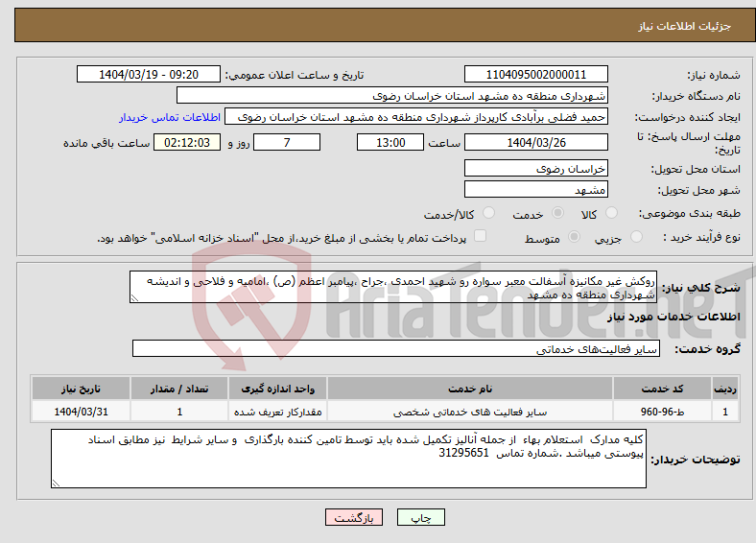Click the بازگشت (back) button
Viewport: 756px width, 543px height.
[353, 517]
